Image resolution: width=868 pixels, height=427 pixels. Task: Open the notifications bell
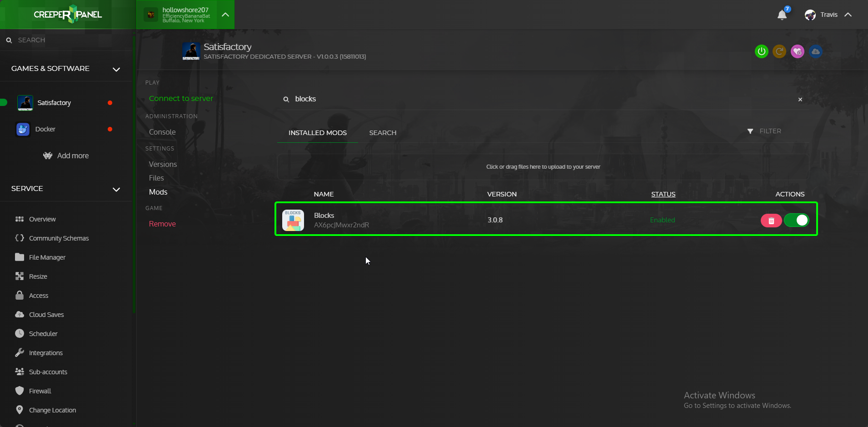[782, 15]
